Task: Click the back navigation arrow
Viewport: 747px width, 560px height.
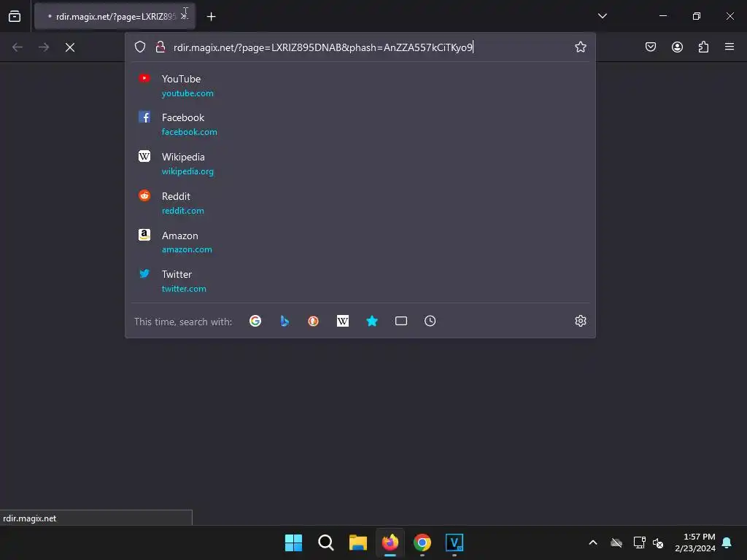Action: 18,47
